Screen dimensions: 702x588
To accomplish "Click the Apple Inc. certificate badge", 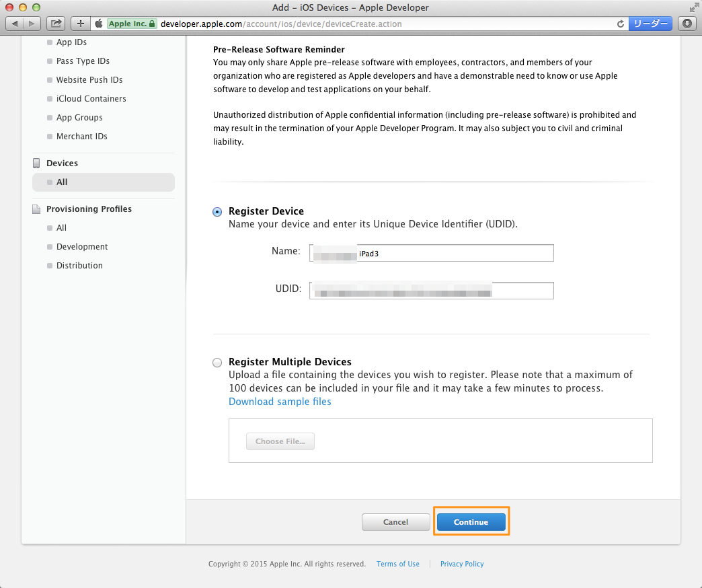I will click(131, 23).
